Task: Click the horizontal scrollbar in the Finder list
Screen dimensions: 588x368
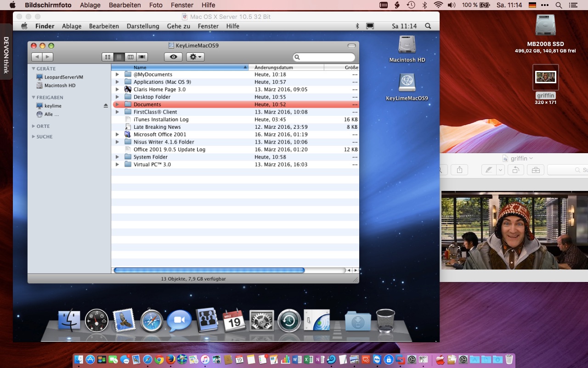Action: pos(209,270)
